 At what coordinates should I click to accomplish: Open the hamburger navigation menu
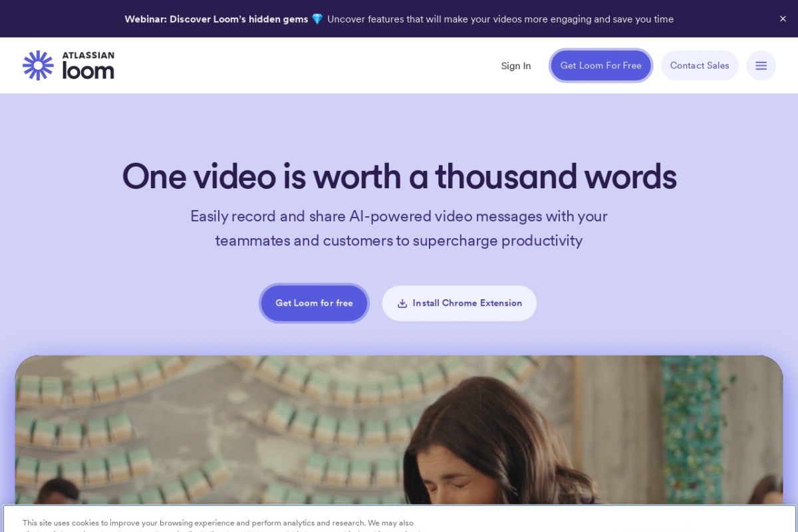coord(761,66)
